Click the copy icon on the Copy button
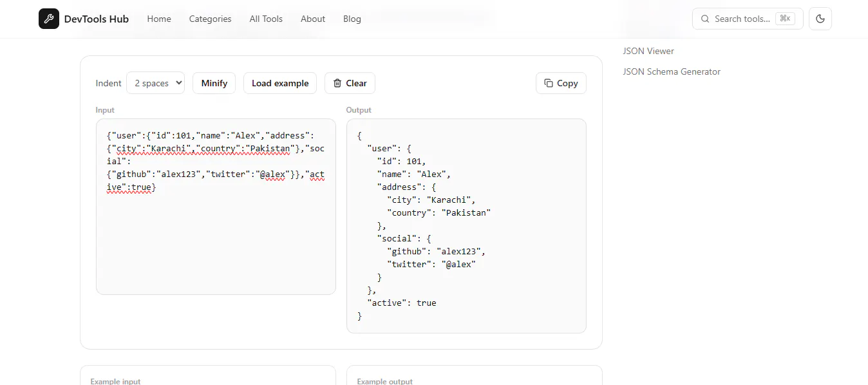Screen dimensions: 868x385 [x=549, y=83]
